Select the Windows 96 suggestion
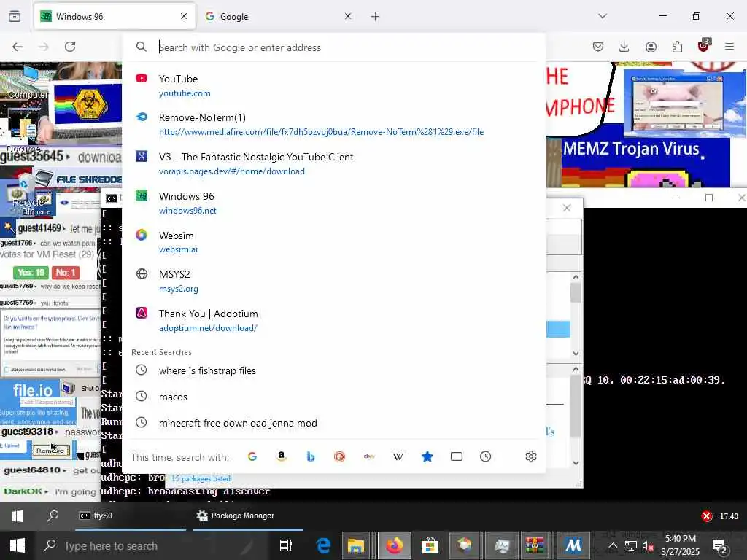The width and height of the screenshot is (747, 560). pos(333,203)
